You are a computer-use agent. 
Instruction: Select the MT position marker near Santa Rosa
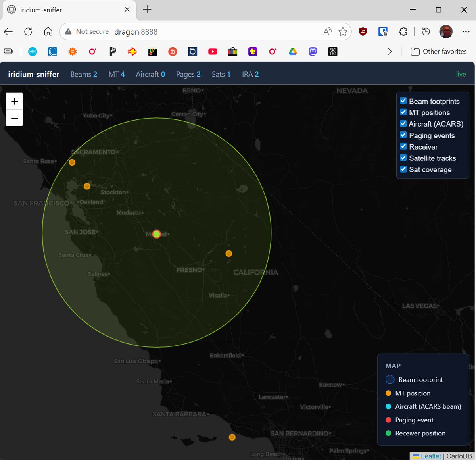72,162
